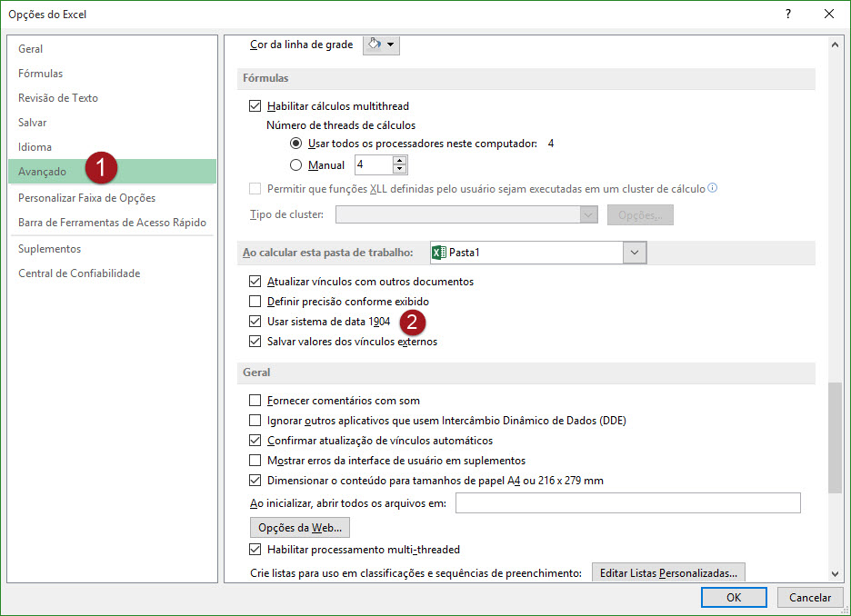Image resolution: width=851 pixels, height=616 pixels.
Task: Click the info icon beside XLL cluster option
Action: tap(713, 188)
